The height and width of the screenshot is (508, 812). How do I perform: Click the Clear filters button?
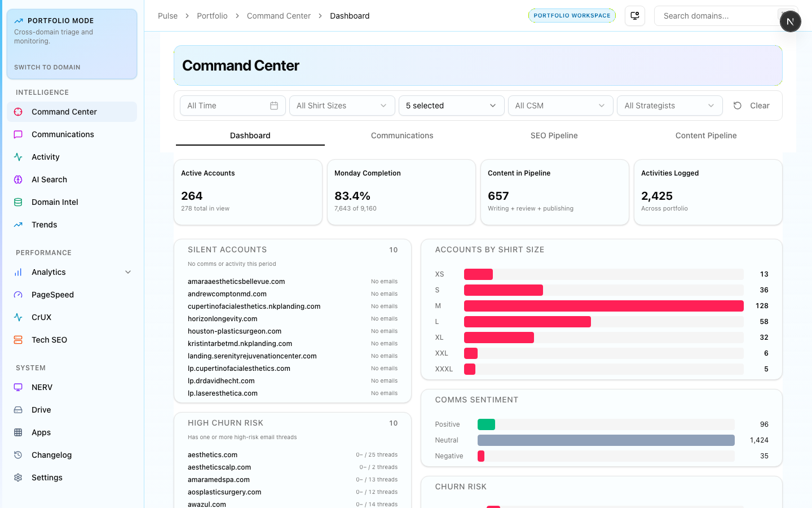point(752,106)
